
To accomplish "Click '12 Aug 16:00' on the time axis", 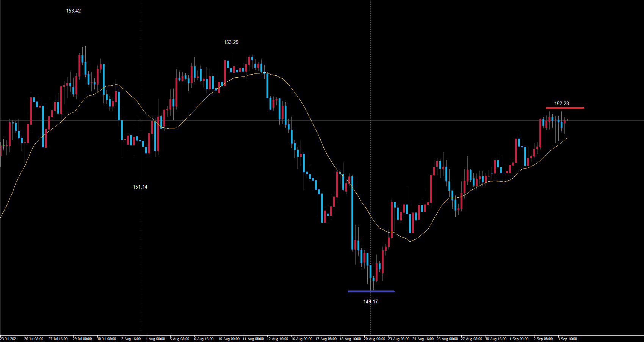I will coord(277,339).
